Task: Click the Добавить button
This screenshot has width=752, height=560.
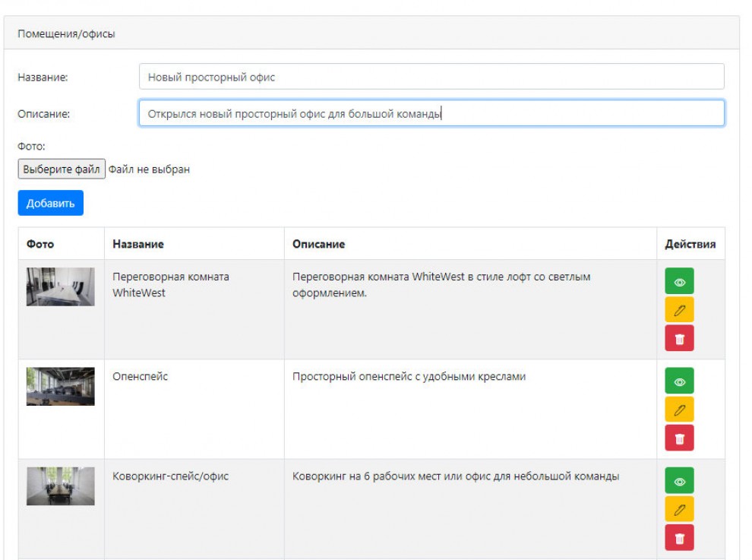Action: [x=50, y=203]
